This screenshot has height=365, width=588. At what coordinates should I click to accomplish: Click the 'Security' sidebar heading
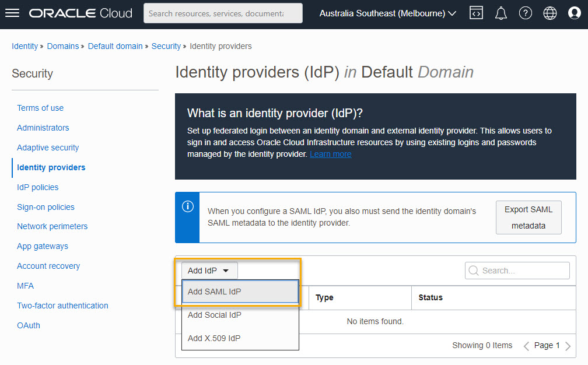click(x=32, y=73)
